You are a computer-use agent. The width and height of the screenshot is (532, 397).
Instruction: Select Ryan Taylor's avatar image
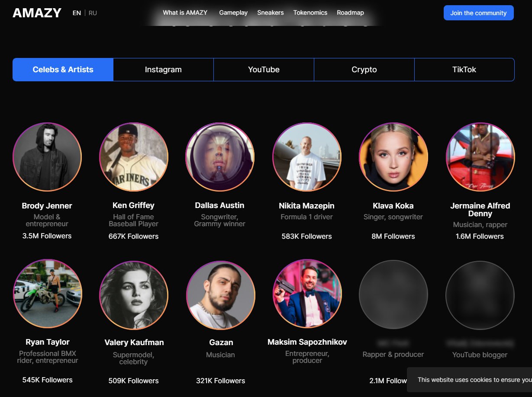pos(48,294)
